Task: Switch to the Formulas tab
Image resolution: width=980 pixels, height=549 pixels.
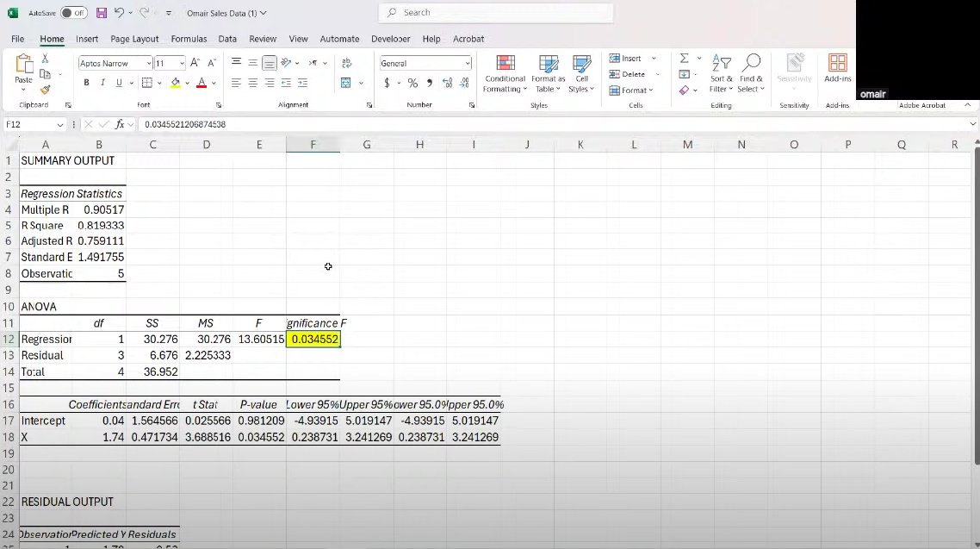Action: pyautogui.click(x=189, y=39)
